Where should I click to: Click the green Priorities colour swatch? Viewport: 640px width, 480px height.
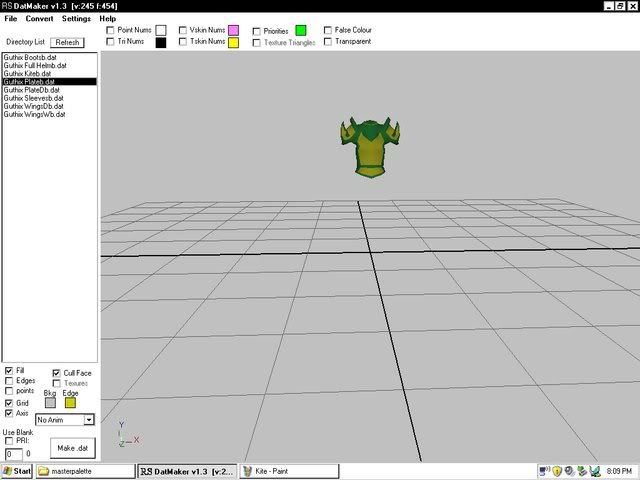[x=301, y=31]
